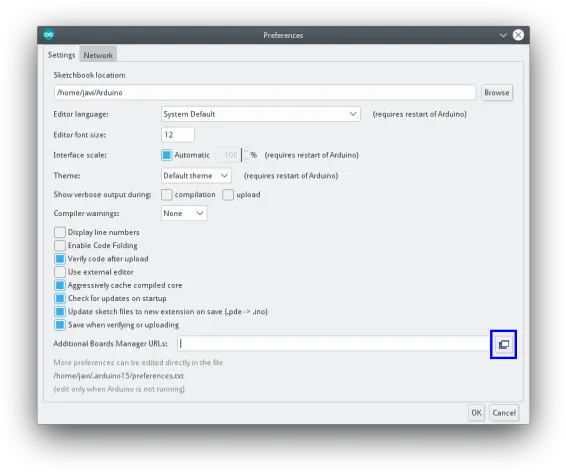Click the '(edit only when Arduino is not running)' note
This screenshot has width=566, height=472.
point(119,389)
